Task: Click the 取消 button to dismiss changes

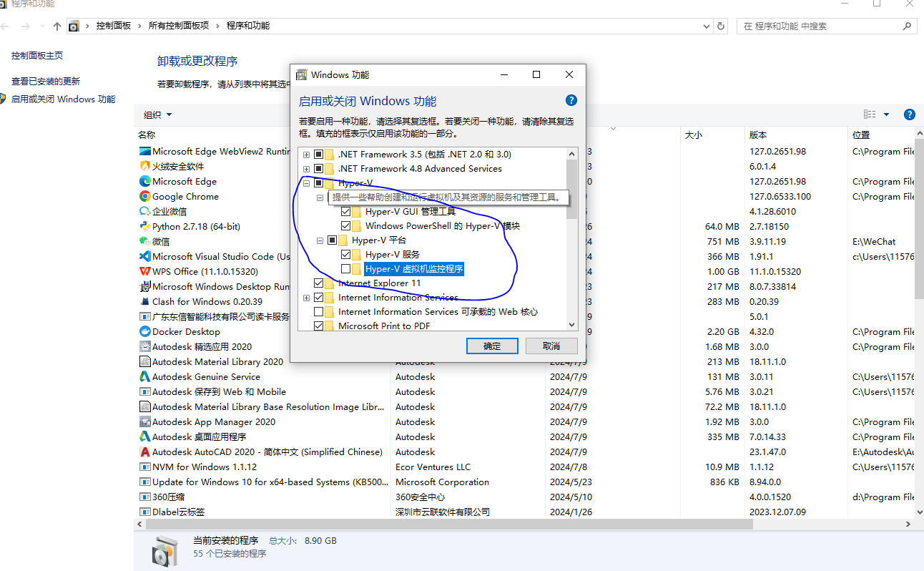Action: click(x=551, y=346)
